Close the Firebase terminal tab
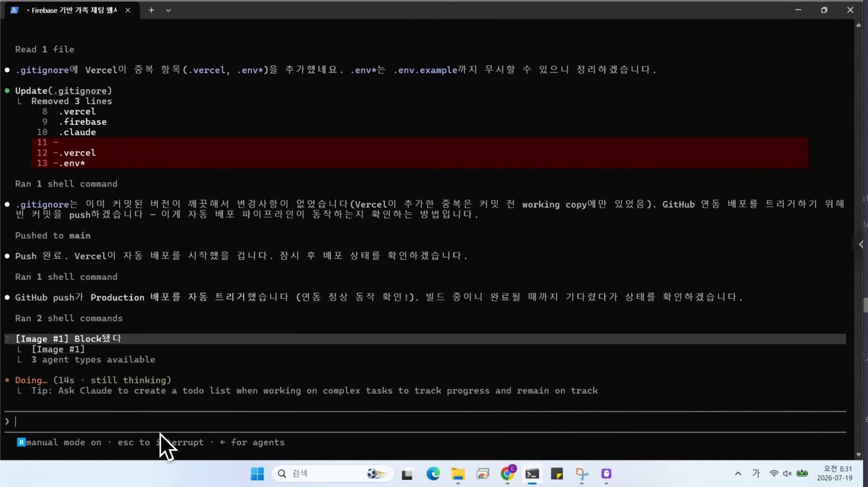 128,10
